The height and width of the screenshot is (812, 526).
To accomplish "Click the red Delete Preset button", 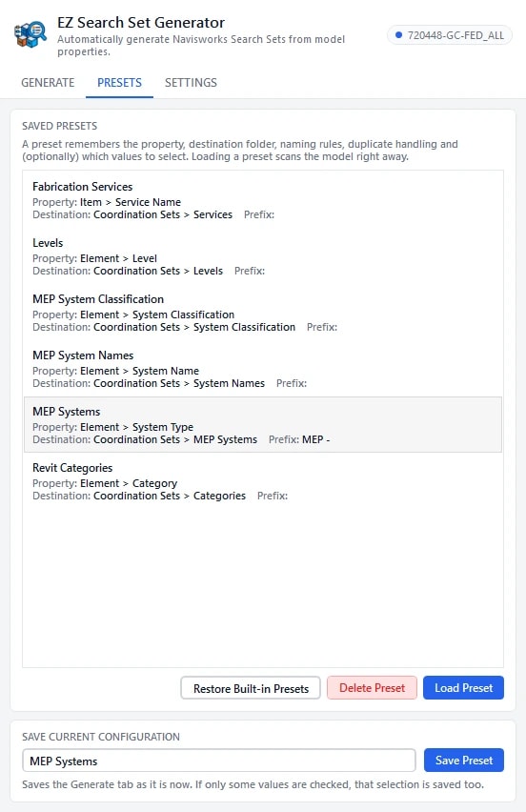I will coord(372,688).
